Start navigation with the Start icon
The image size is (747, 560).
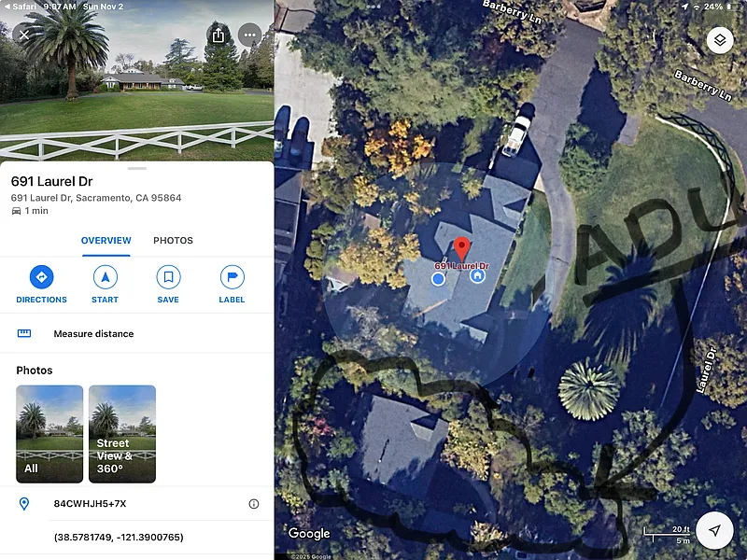[x=106, y=285]
